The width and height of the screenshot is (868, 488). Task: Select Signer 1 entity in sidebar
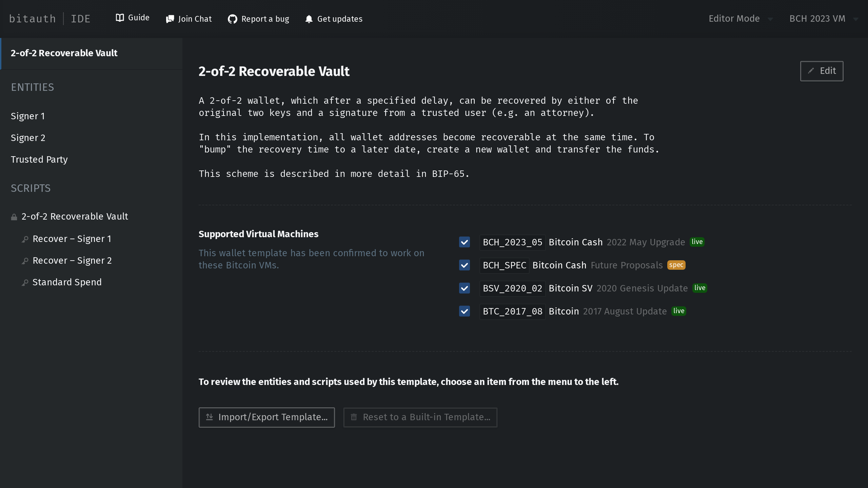pos(28,116)
